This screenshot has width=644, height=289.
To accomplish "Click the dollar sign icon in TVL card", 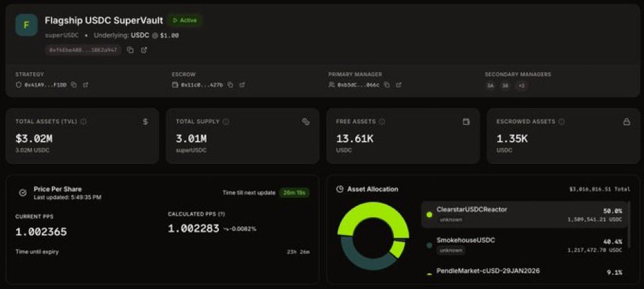I will point(146,122).
